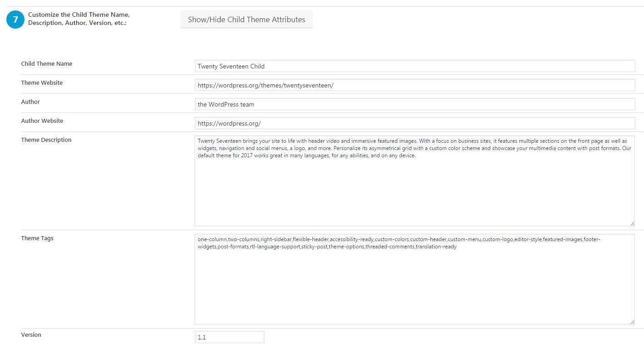
Task: Select the Author input field
Action: tap(415, 104)
